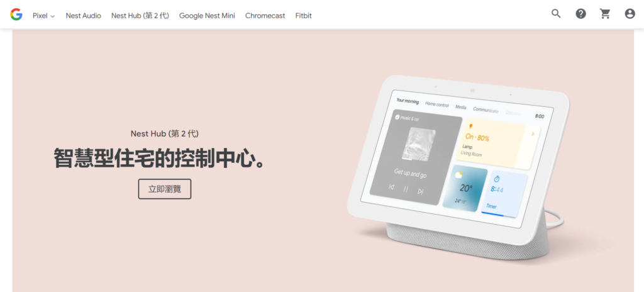
Task: Click the chevron on the Lamp card
Action: click(533, 133)
